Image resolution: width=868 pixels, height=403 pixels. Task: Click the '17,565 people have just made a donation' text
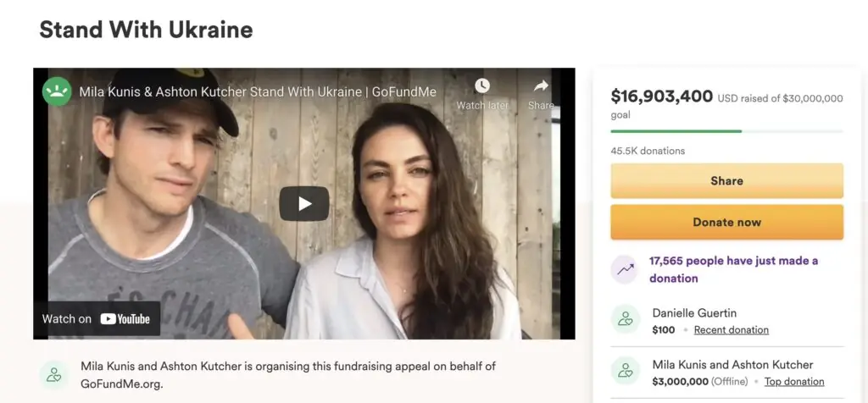click(x=733, y=269)
